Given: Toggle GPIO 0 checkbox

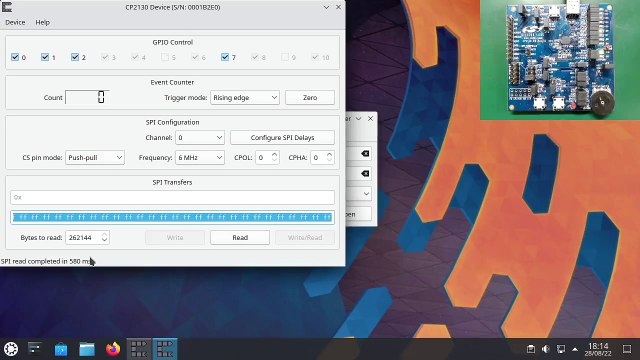Looking at the screenshot, I should click(15, 57).
